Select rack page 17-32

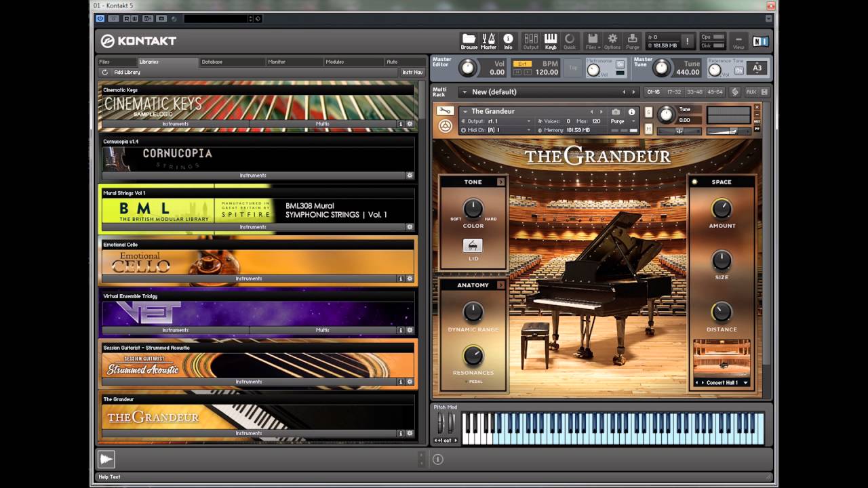point(674,92)
